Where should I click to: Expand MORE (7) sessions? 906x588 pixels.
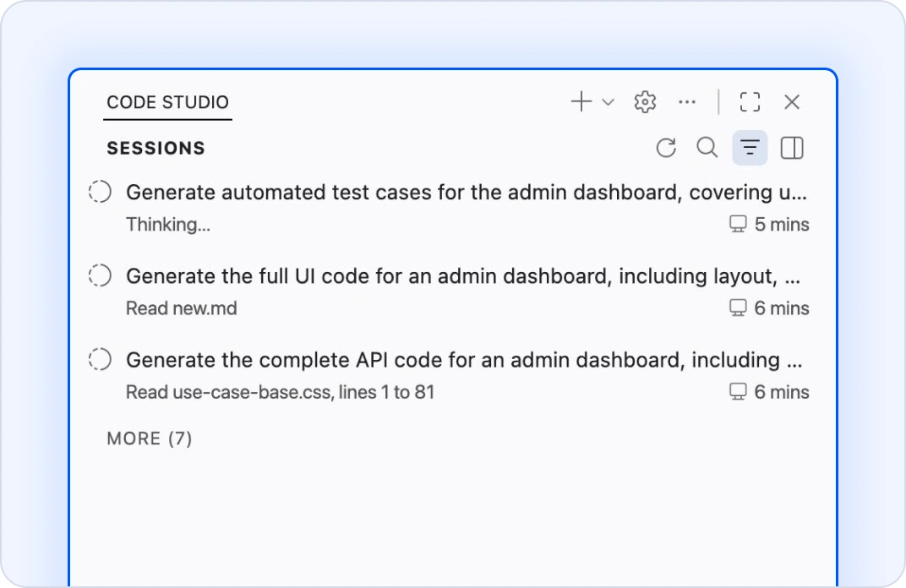150,438
